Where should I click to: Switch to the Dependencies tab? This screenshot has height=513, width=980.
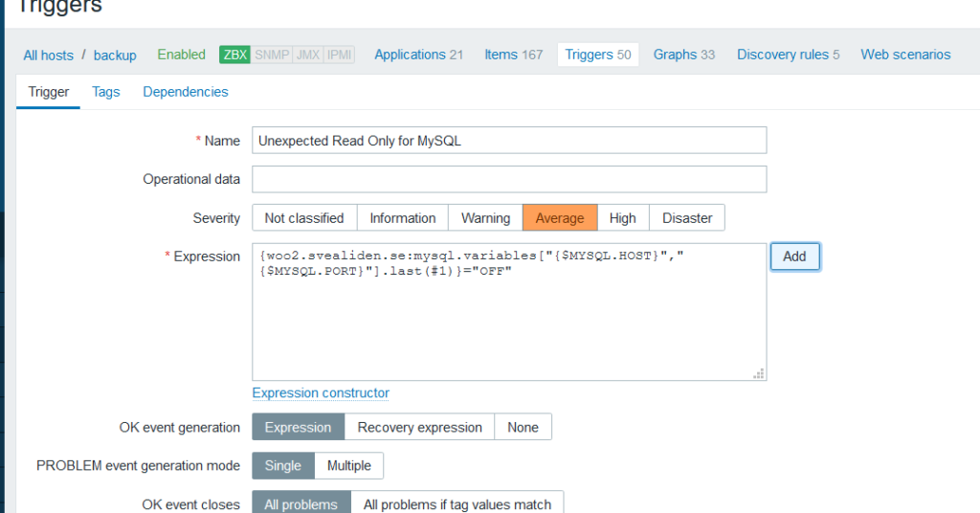186,92
